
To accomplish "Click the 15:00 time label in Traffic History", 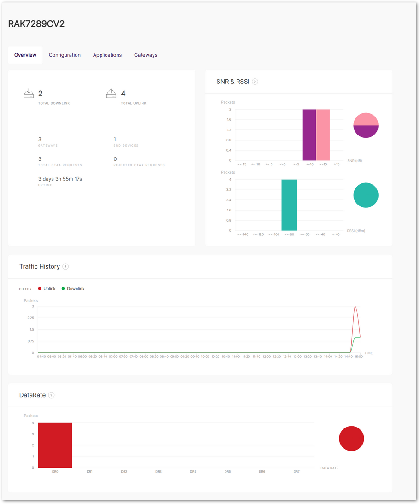I will (359, 357).
